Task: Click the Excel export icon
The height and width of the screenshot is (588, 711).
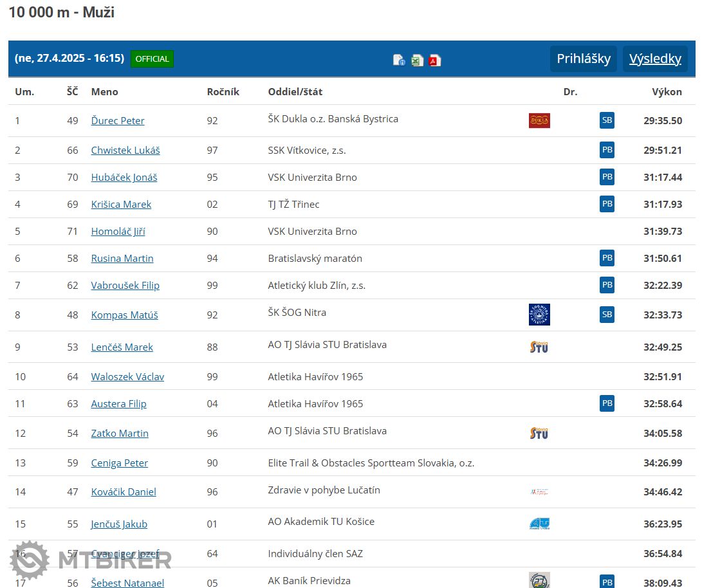Action: point(417,60)
